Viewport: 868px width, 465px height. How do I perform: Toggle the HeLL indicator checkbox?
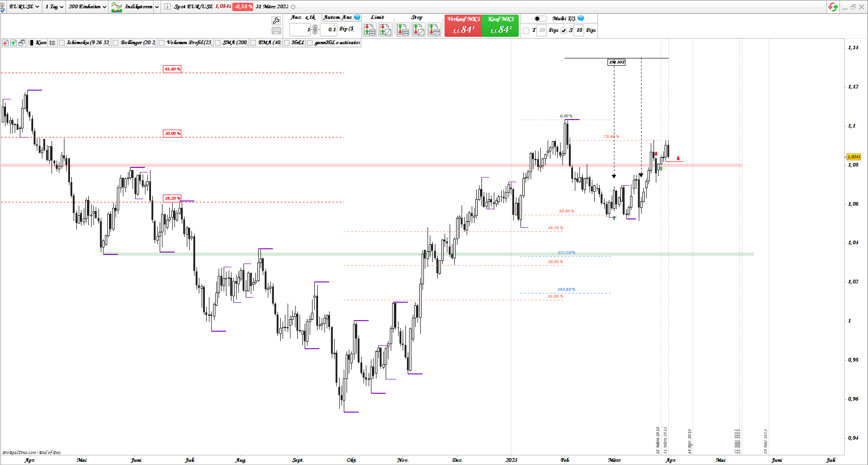click(x=287, y=43)
